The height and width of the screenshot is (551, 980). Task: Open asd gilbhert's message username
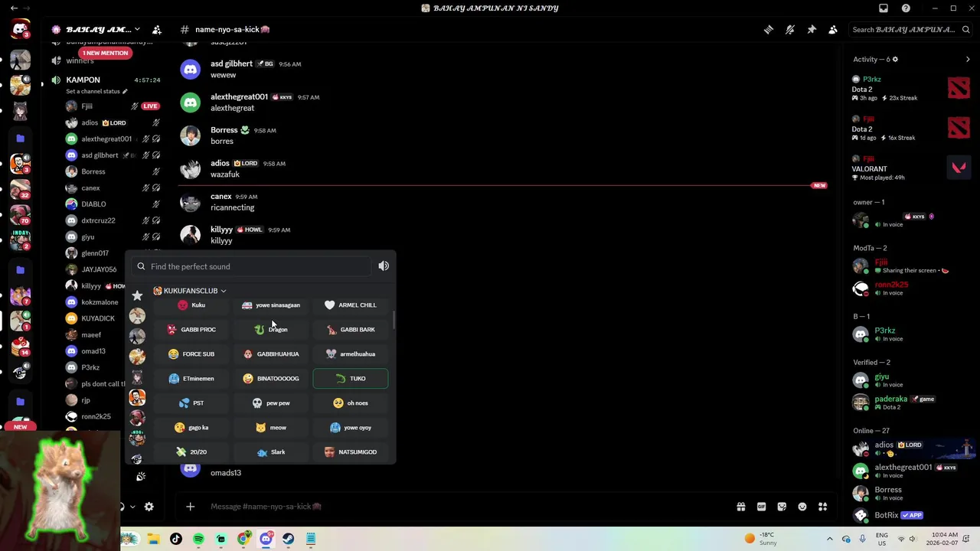pyautogui.click(x=231, y=64)
